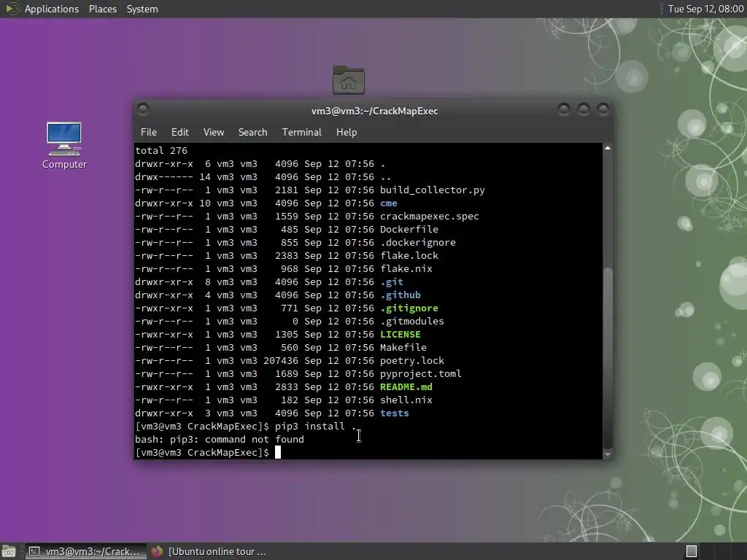Viewport: 747px width, 560px height.
Task: Open the terminal Search menu
Action: point(252,133)
